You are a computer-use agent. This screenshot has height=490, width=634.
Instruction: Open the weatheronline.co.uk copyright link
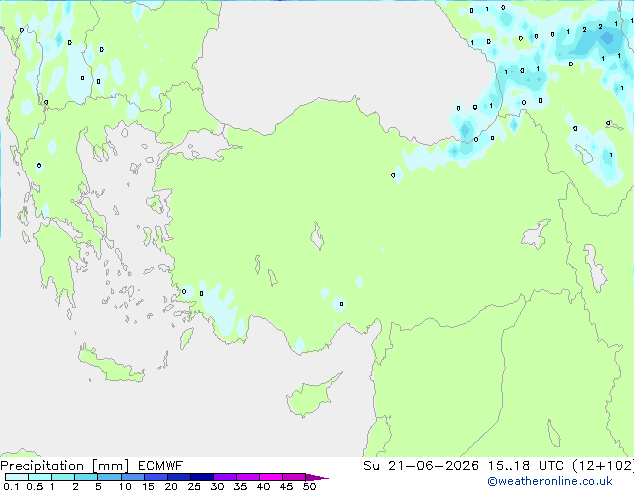[x=550, y=481]
